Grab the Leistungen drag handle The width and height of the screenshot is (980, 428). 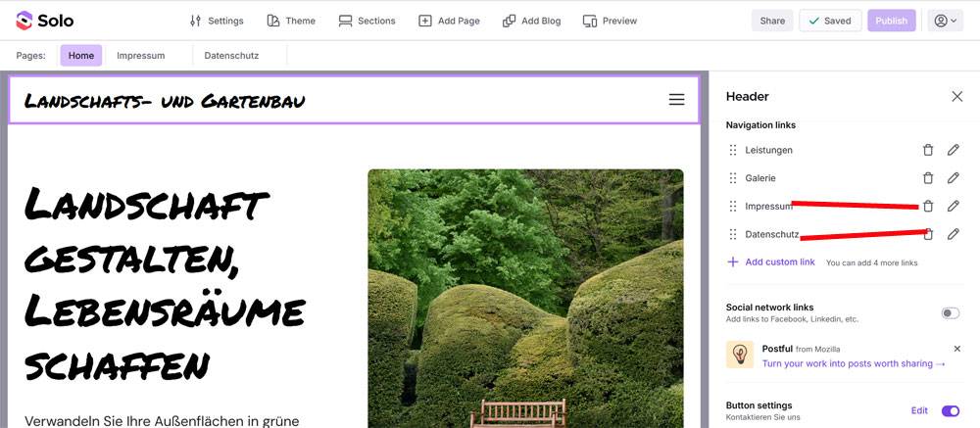tap(733, 150)
